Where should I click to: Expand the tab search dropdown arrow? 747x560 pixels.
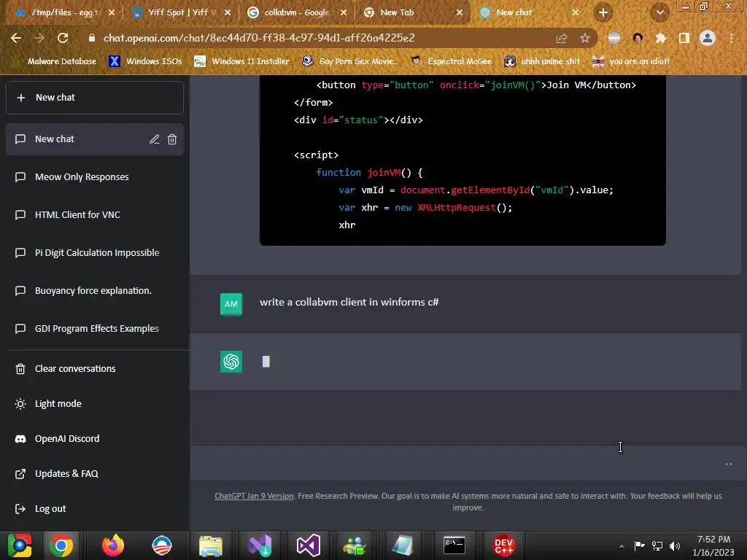[x=659, y=13]
